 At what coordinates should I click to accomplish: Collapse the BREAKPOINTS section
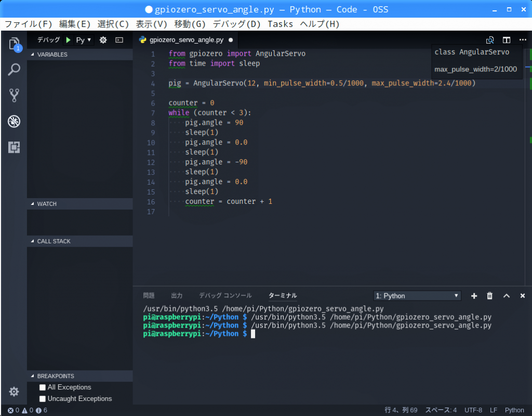(79, 376)
